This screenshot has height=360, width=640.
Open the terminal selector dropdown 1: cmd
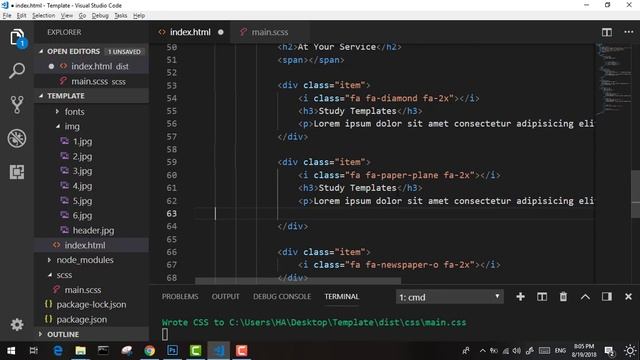pos(449,297)
